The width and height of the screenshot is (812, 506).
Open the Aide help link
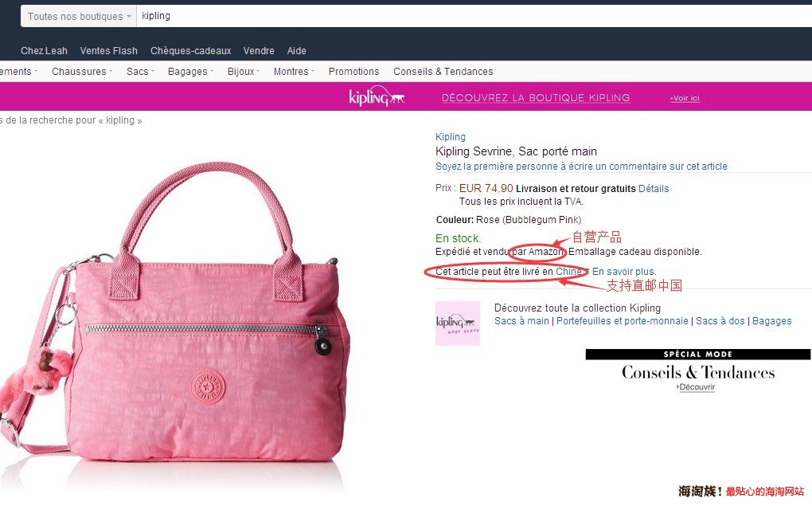pos(297,51)
